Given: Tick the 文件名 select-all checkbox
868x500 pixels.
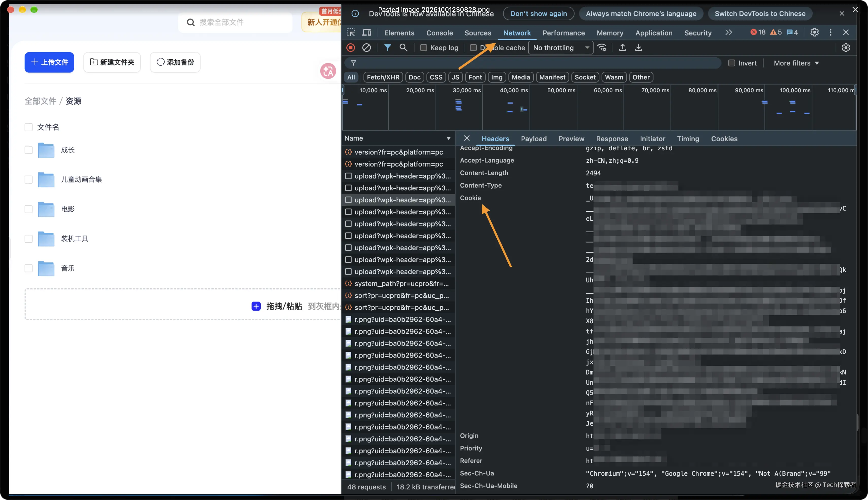Looking at the screenshot, I should pyautogui.click(x=28, y=127).
